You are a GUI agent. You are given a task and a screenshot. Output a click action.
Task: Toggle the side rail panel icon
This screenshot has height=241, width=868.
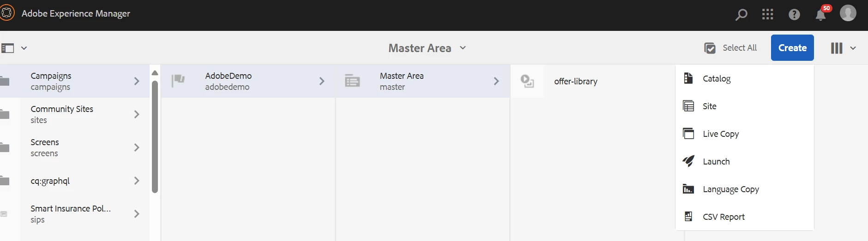point(8,48)
